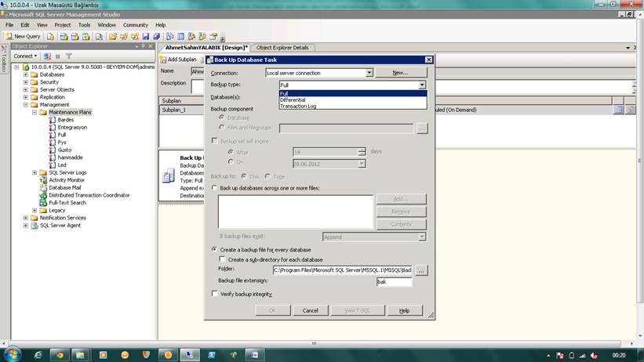The height and width of the screenshot is (362, 644).
Task: Click the horizontal scrollbar at bottom
Action: [315, 343]
